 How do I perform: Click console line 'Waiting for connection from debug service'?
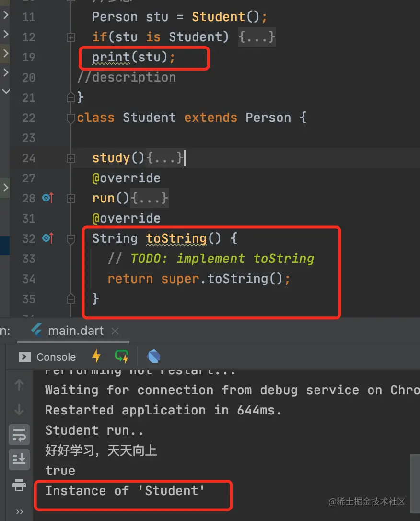(233, 390)
